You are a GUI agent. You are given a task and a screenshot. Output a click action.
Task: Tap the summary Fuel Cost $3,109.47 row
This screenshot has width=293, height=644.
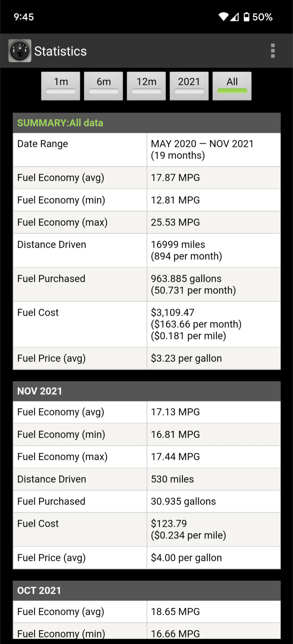point(146,324)
